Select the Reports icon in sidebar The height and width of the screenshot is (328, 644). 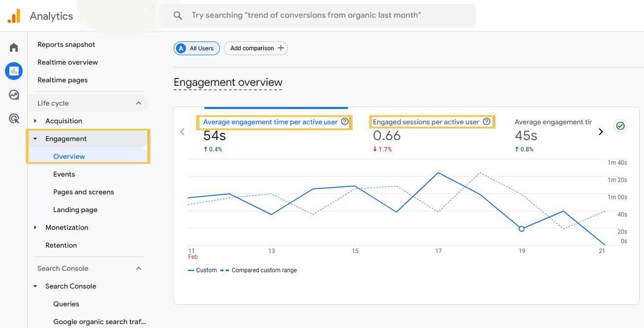pyautogui.click(x=14, y=71)
